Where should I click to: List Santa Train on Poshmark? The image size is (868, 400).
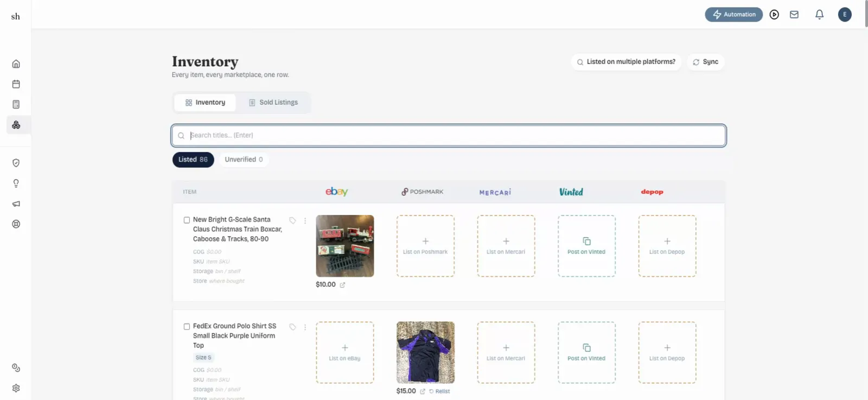425,246
